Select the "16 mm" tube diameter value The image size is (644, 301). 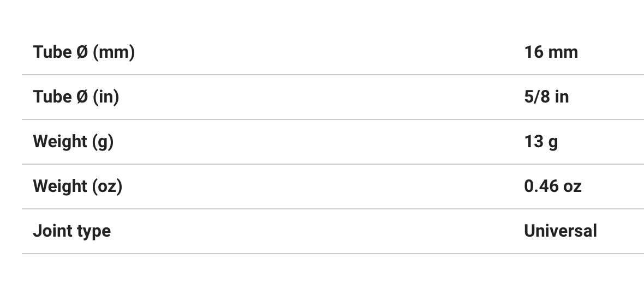551,52
